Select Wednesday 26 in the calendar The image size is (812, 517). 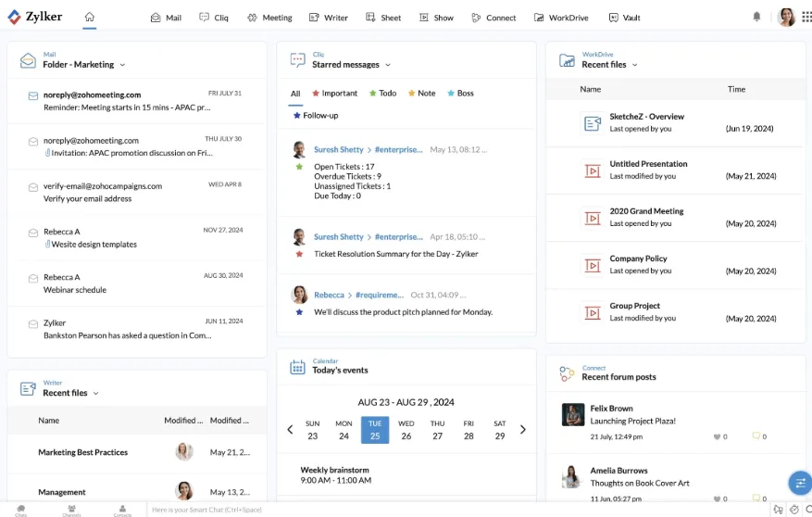tap(406, 430)
